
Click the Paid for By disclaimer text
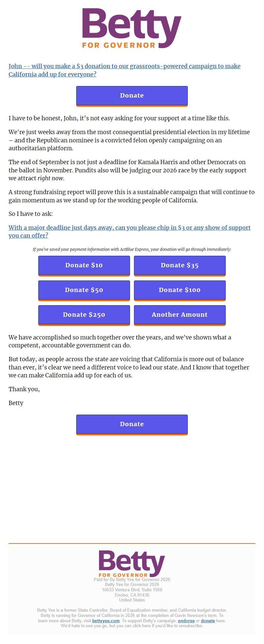[132, 579]
